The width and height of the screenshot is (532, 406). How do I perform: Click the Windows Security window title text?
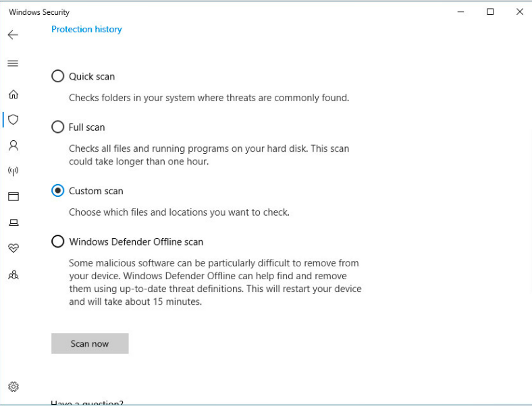pyautogui.click(x=39, y=12)
